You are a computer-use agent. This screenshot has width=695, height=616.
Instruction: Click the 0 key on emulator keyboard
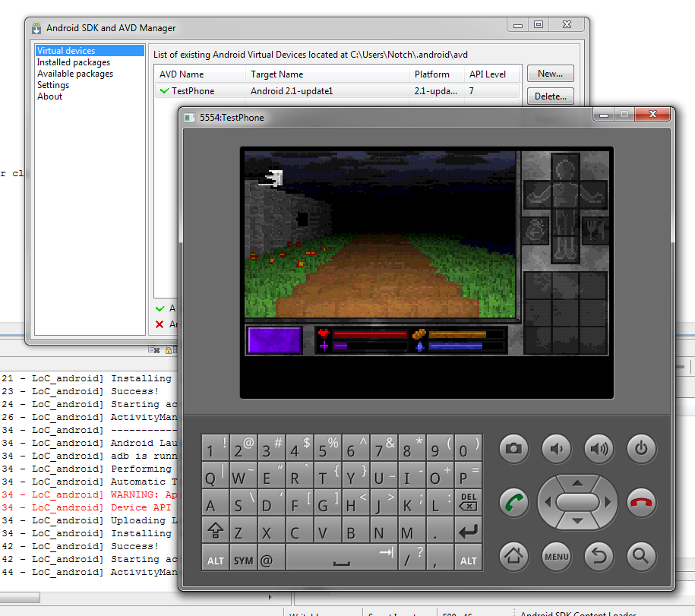pos(468,447)
